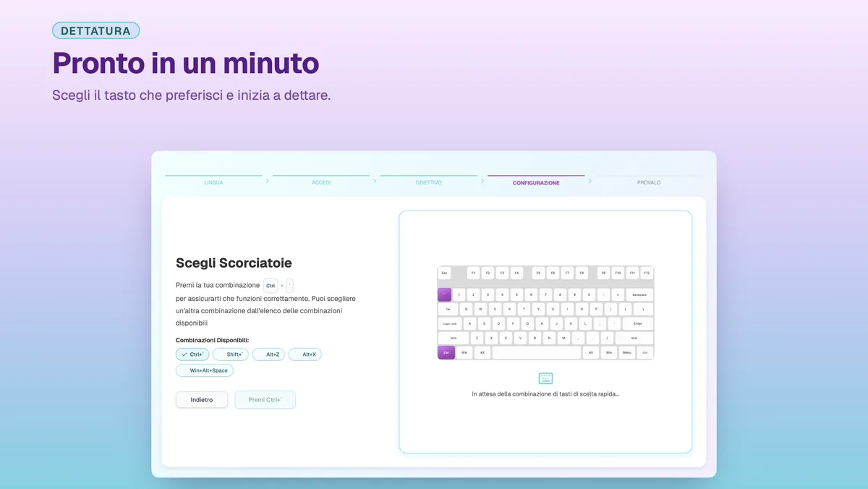The height and width of the screenshot is (489, 868).
Task: Click the Caps Lock key
Action: 450,323
